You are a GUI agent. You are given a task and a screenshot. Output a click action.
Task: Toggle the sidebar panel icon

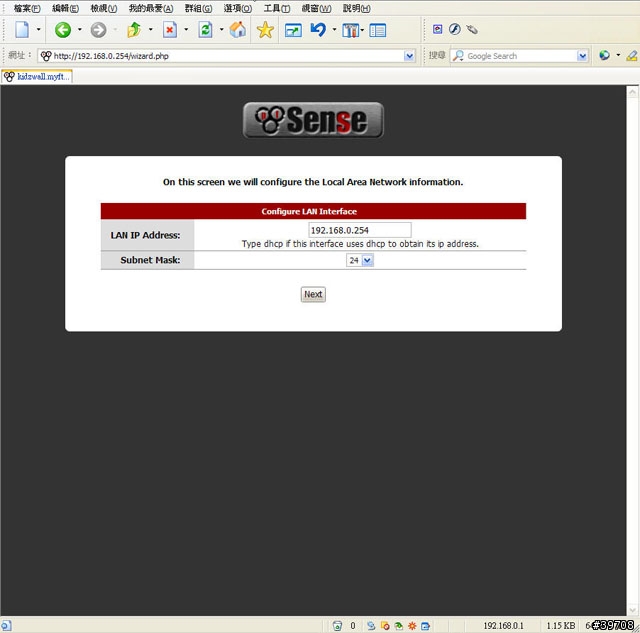click(378, 30)
